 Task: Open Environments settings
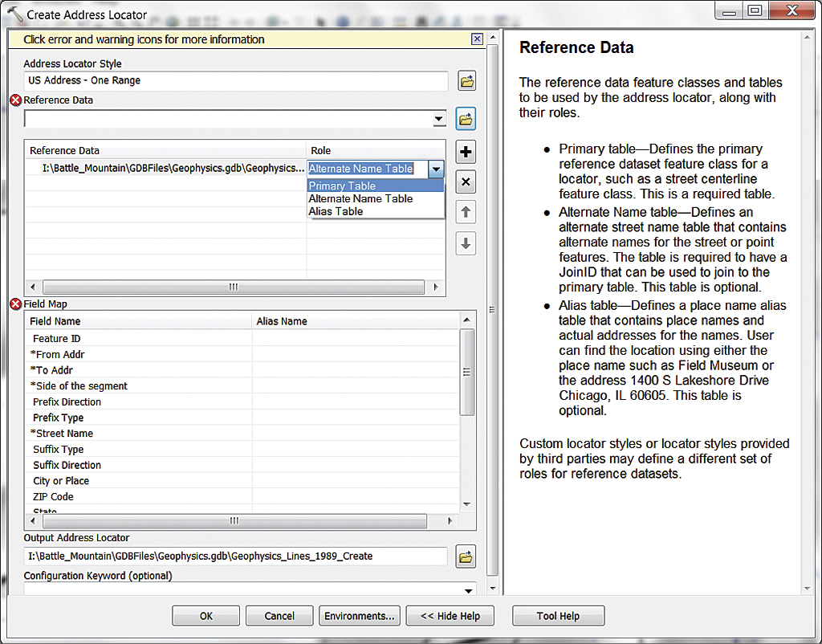(360, 616)
